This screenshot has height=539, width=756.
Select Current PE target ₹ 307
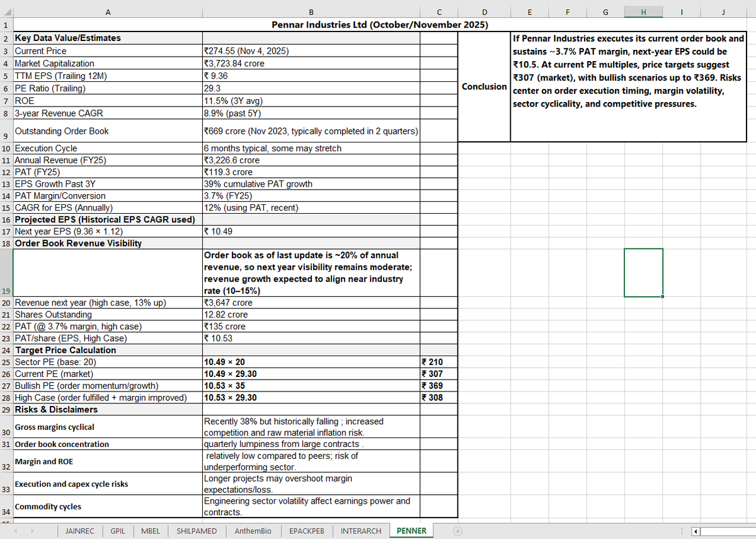click(438, 374)
